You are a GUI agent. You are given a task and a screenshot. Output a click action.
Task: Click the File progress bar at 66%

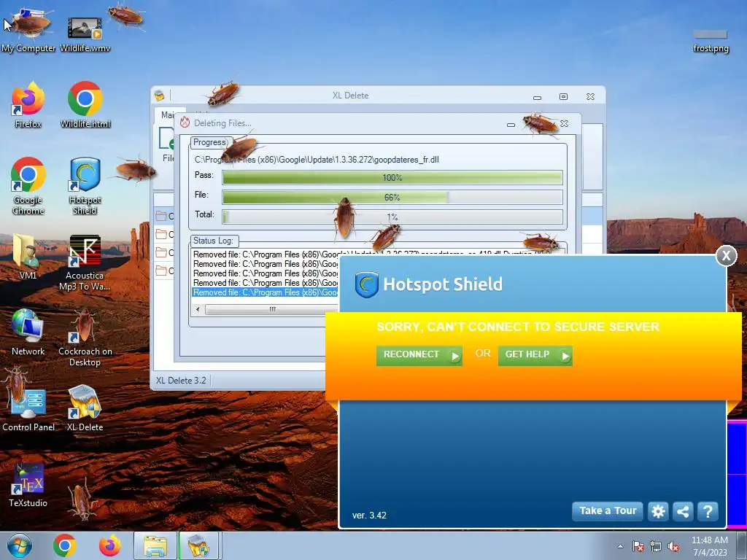(x=392, y=197)
